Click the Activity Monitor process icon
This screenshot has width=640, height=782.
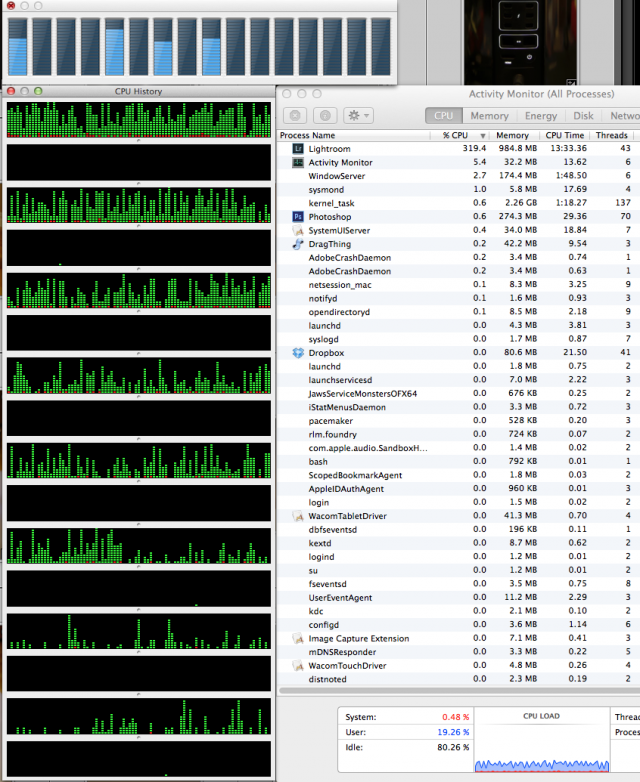(298, 162)
